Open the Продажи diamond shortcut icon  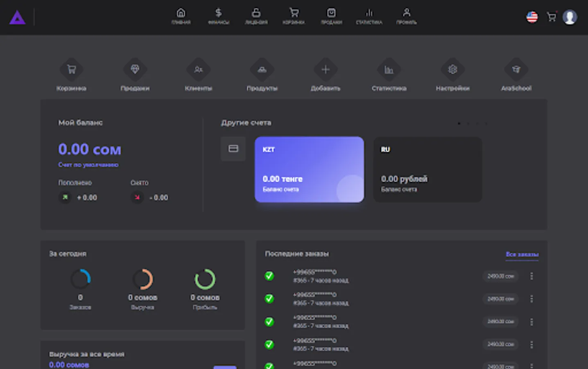click(x=135, y=70)
